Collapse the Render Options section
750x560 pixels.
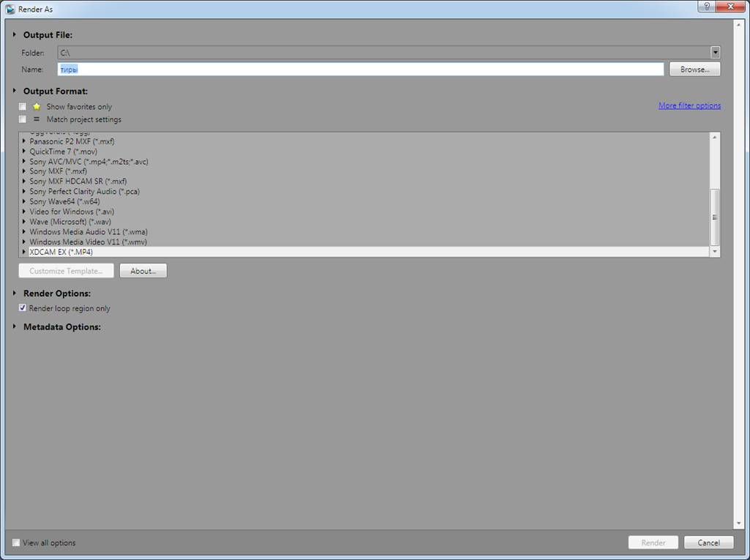click(15, 293)
